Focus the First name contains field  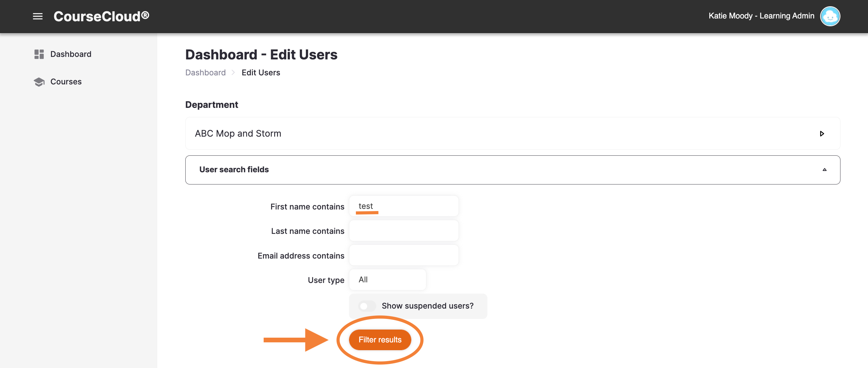(x=404, y=206)
